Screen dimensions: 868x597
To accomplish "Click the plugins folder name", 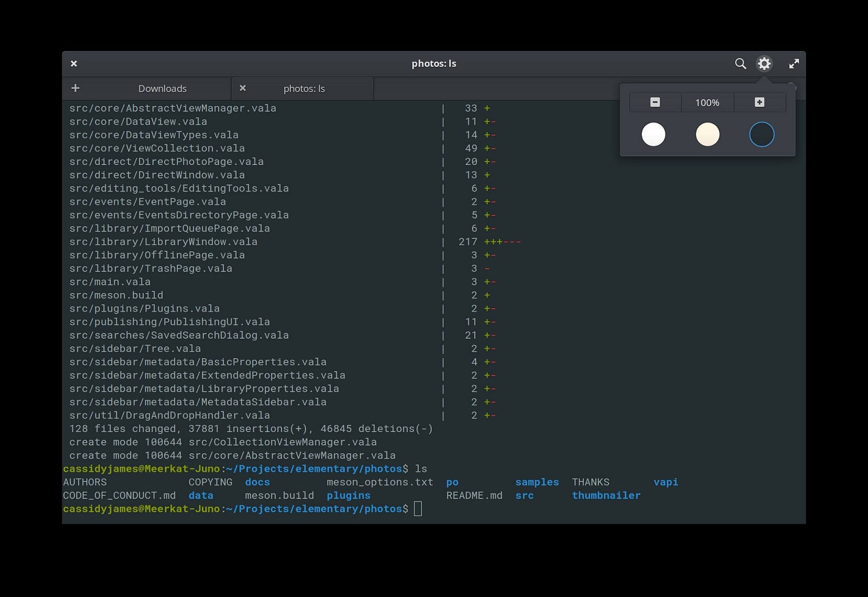I will 348,495.
